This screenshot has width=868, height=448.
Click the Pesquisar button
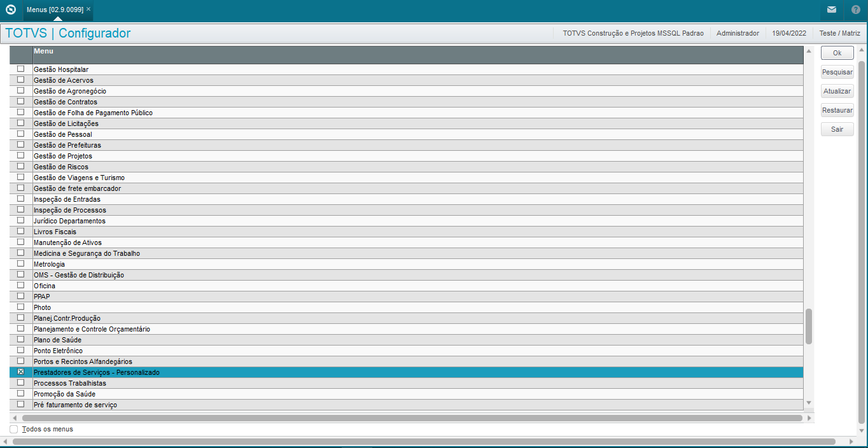pos(837,72)
